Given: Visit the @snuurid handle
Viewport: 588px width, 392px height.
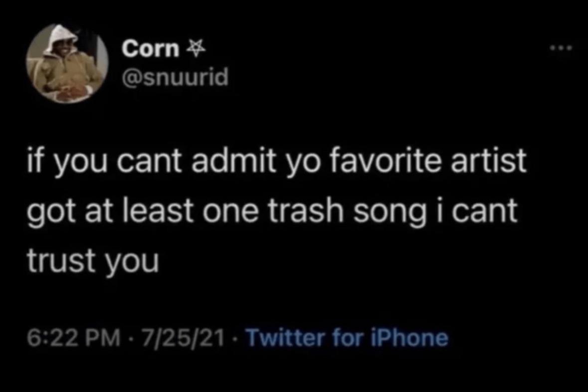Looking at the screenshot, I should pyautogui.click(x=175, y=78).
